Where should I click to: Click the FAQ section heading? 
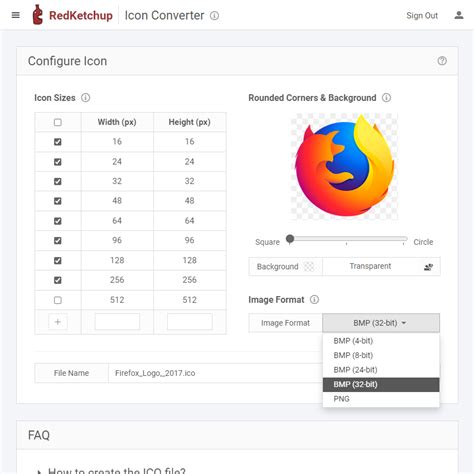click(39, 435)
